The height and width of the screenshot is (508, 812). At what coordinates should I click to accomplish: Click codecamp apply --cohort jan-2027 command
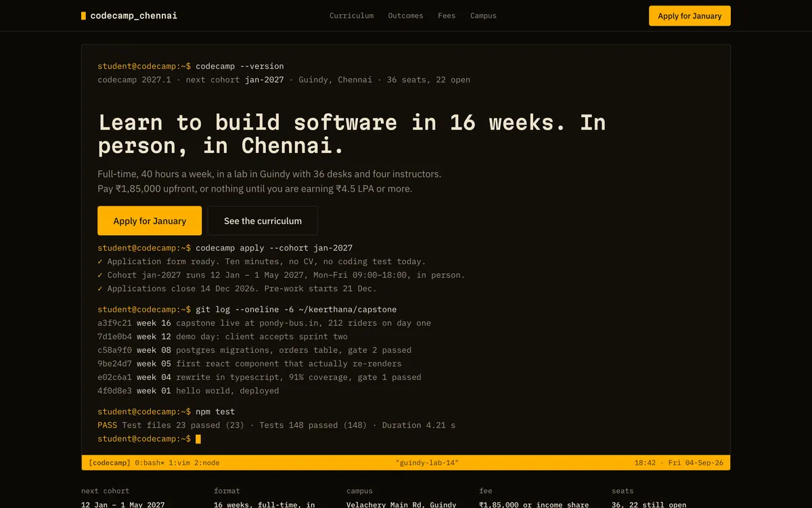(x=225, y=248)
